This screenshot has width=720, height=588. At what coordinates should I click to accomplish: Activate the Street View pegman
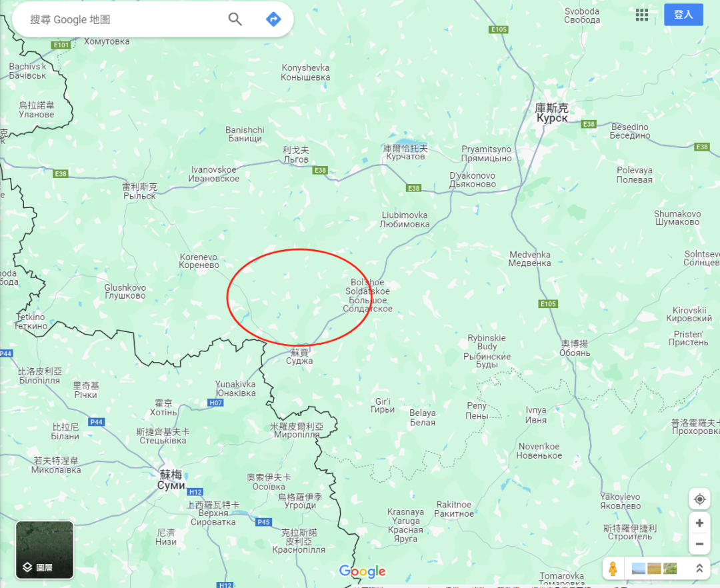tap(613, 568)
